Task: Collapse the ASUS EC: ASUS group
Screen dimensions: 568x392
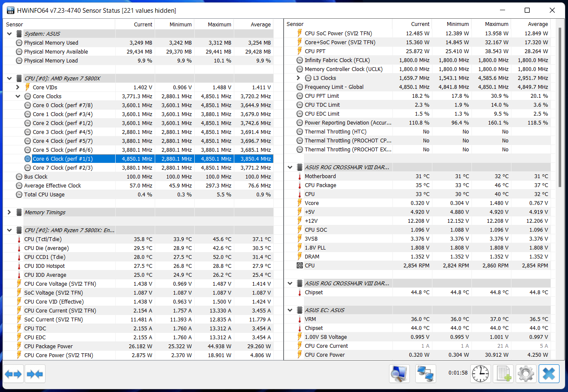Action: coord(290,310)
